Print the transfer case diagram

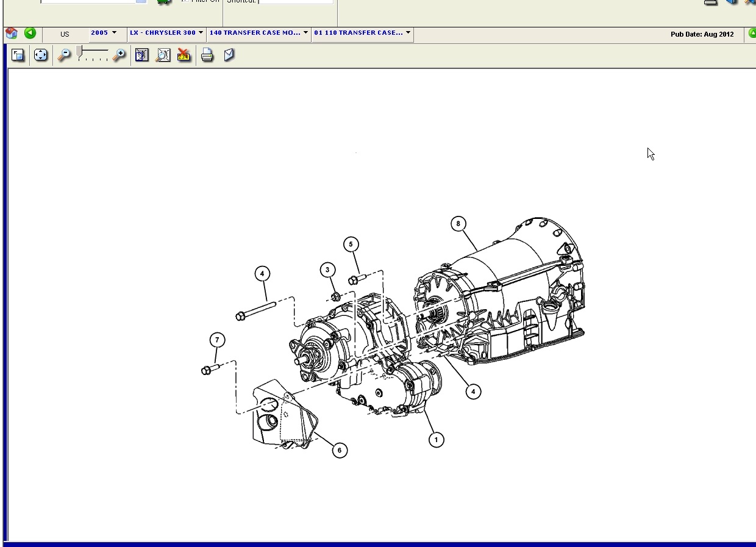click(x=207, y=55)
